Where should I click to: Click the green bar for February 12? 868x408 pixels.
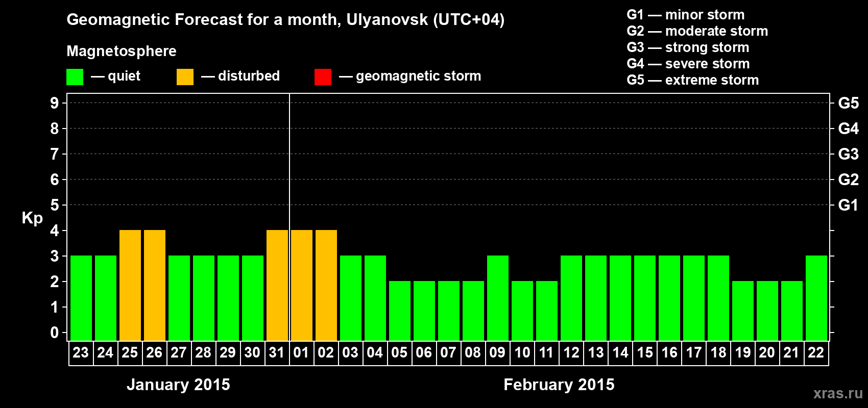(x=571, y=298)
